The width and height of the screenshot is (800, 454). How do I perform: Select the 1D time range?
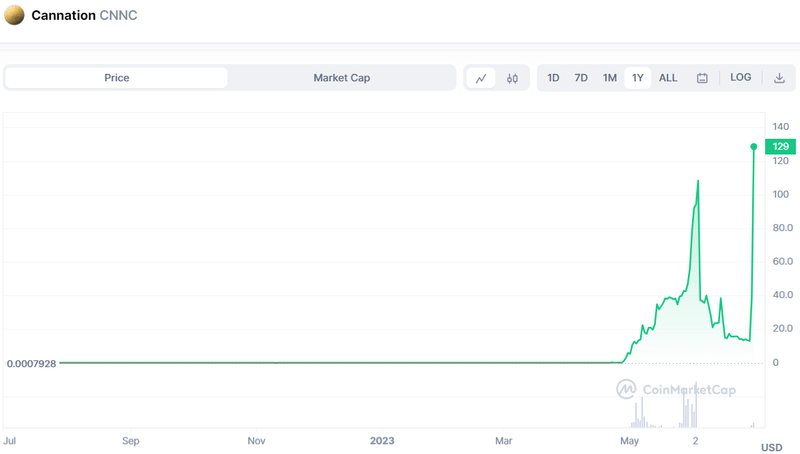[553, 78]
